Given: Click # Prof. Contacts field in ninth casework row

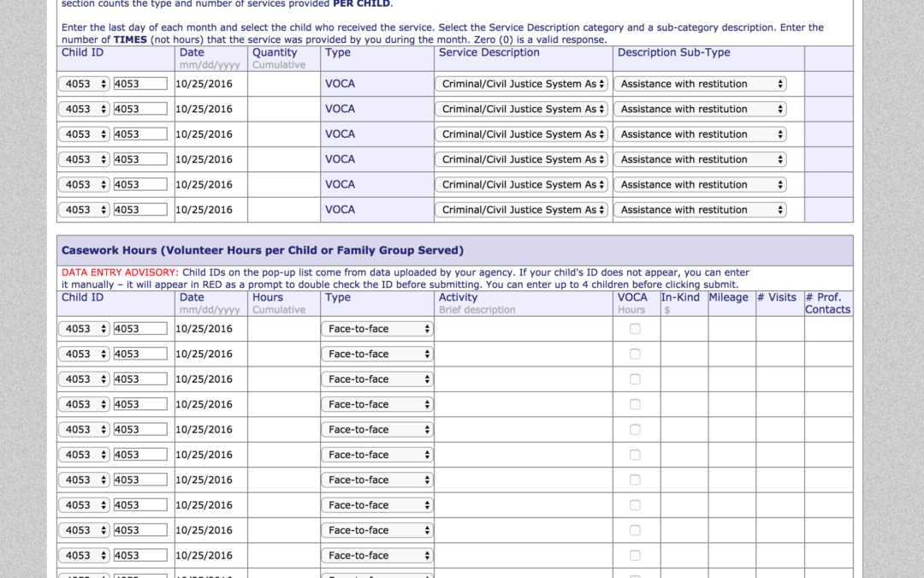Looking at the screenshot, I should click(x=828, y=530).
